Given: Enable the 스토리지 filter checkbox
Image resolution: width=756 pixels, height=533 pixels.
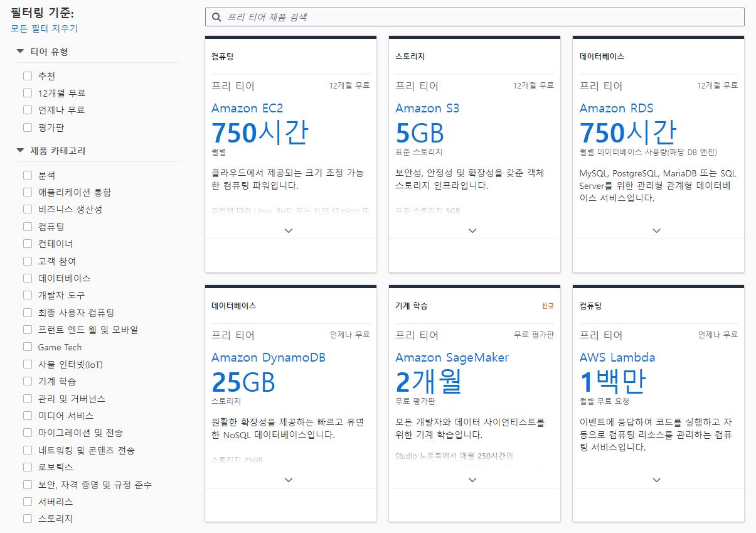Looking at the screenshot, I should (x=28, y=519).
